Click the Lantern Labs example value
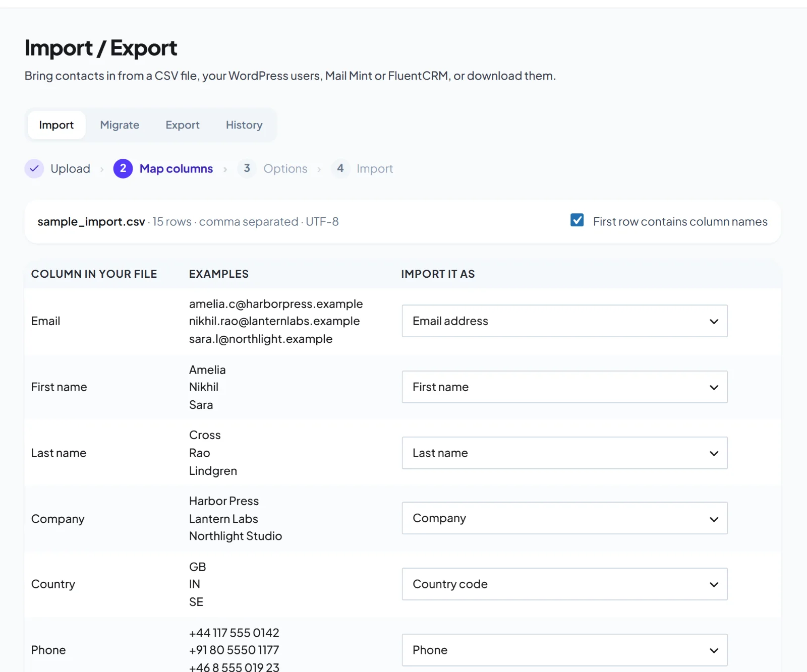 pyautogui.click(x=223, y=519)
